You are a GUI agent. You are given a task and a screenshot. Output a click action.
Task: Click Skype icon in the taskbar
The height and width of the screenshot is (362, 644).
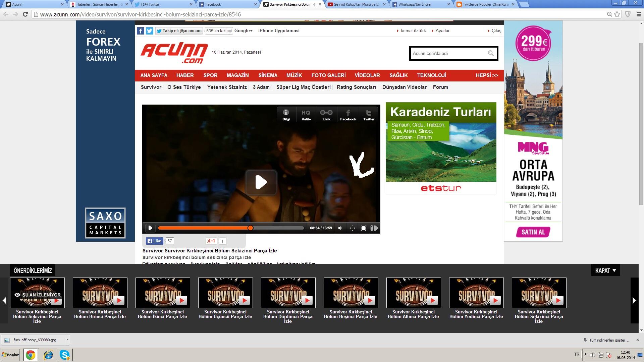pyautogui.click(x=64, y=355)
